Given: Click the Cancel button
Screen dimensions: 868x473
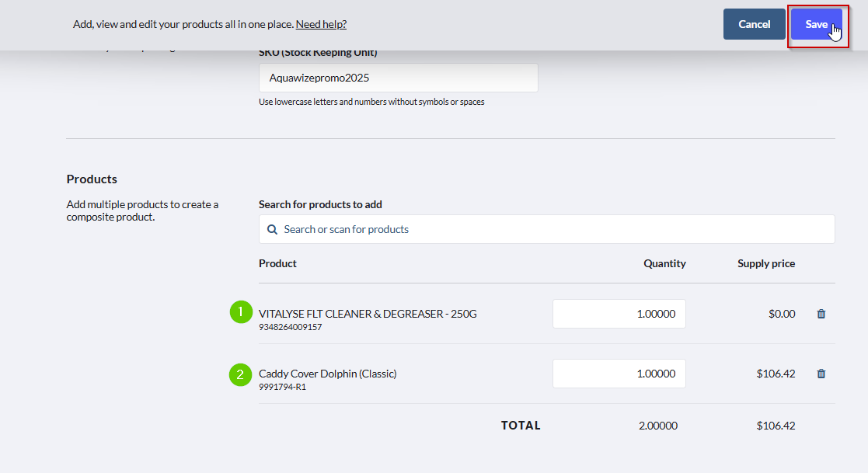Looking at the screenshot, I should [754, 24].
